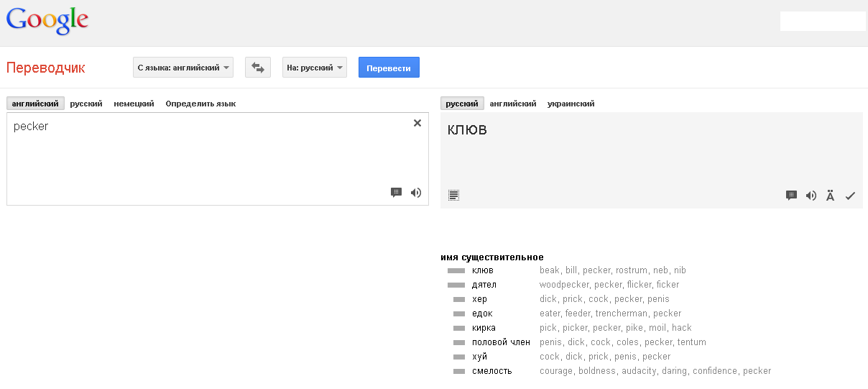Click the dictionary entry 'едок'
This screenshot has width=868, height=389.
(482, 314)
